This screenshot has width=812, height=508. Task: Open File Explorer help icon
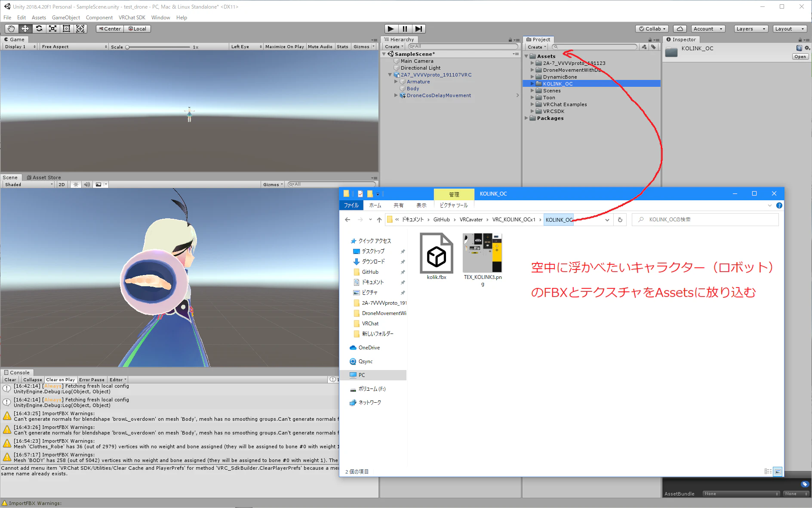click(779, 205)
